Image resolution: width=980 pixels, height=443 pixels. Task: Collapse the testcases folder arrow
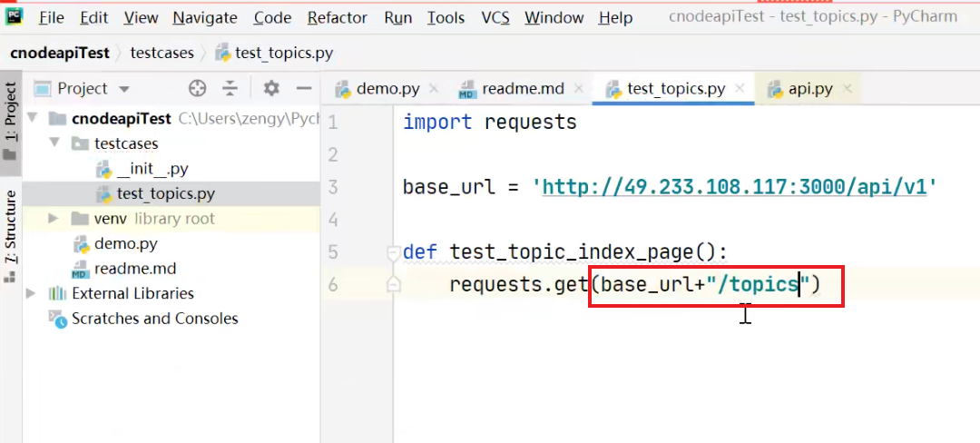pyautogui.click(x=54, y=143)
